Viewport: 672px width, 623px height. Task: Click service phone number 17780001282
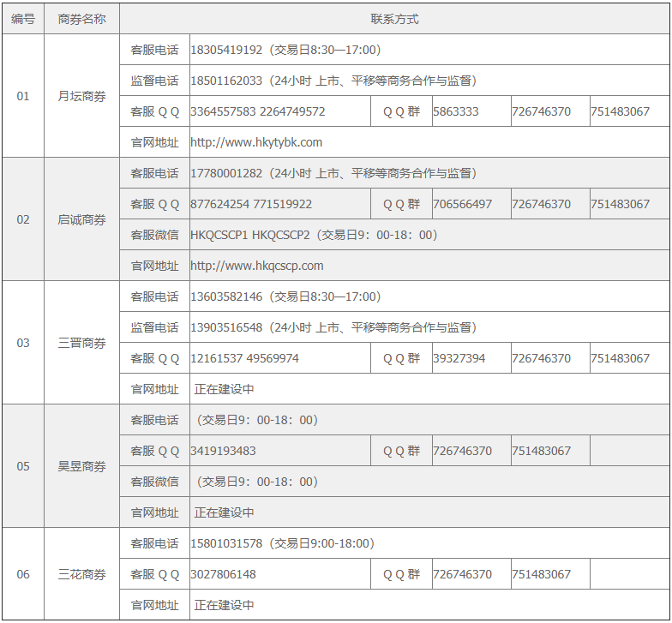(x=226, y=173)
